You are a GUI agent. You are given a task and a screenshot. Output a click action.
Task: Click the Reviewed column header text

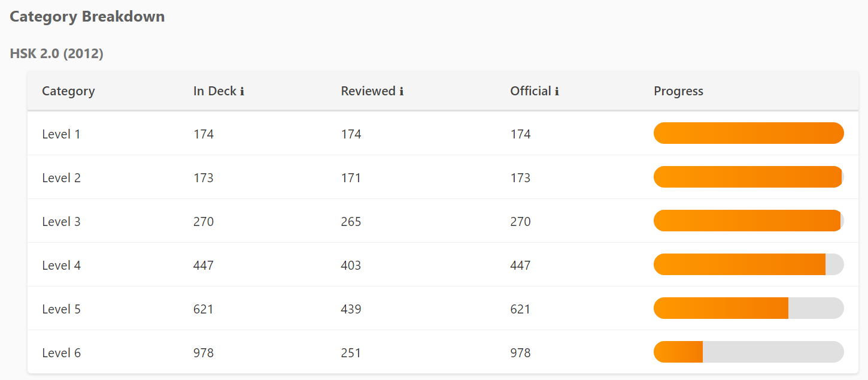click(368, 91)
